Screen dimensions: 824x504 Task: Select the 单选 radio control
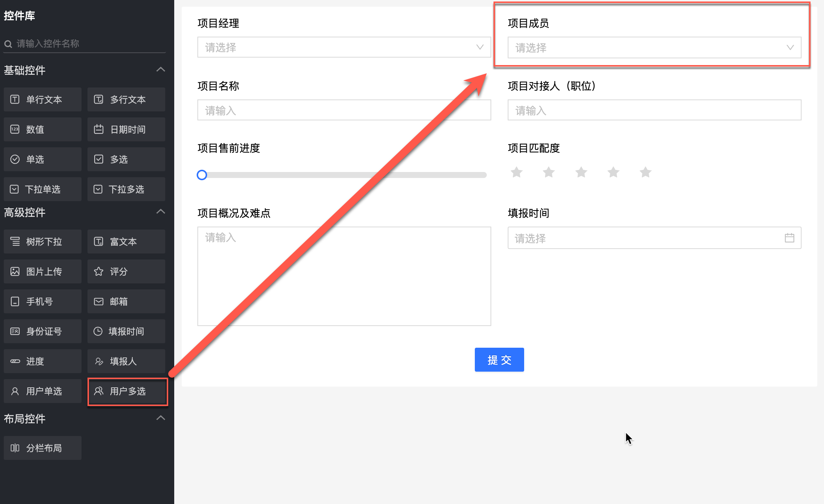click(43, 159)
